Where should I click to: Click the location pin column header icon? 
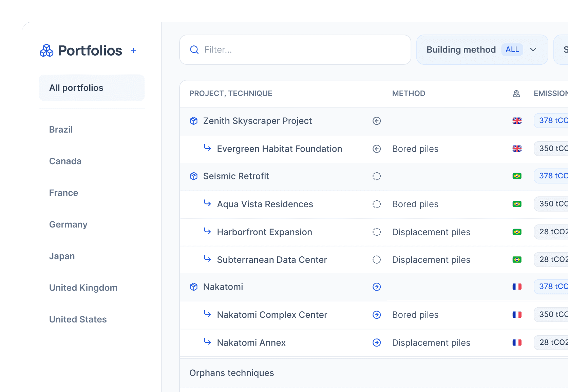click(516, 94)
